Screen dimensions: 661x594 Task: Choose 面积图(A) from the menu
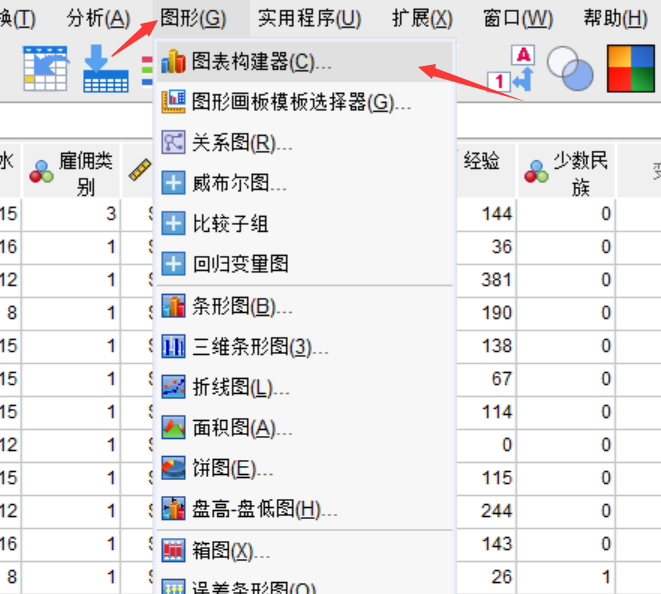(305, 428)
